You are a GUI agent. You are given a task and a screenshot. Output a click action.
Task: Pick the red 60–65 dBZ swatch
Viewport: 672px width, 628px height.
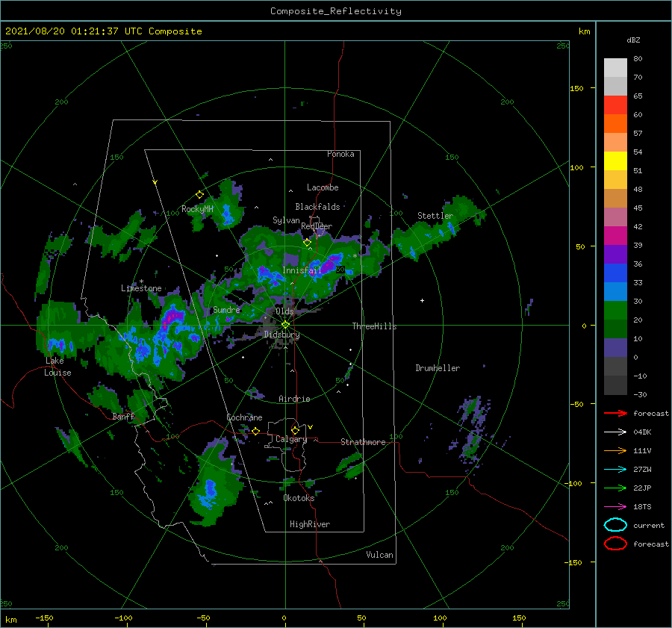point(615,105)
